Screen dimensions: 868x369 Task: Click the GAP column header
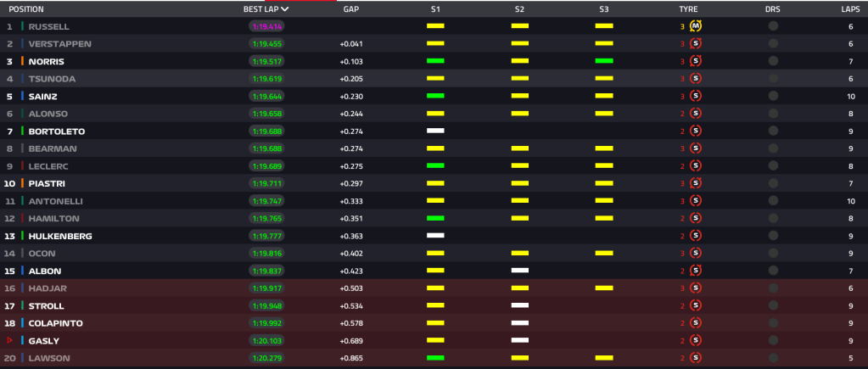[351, 9]
